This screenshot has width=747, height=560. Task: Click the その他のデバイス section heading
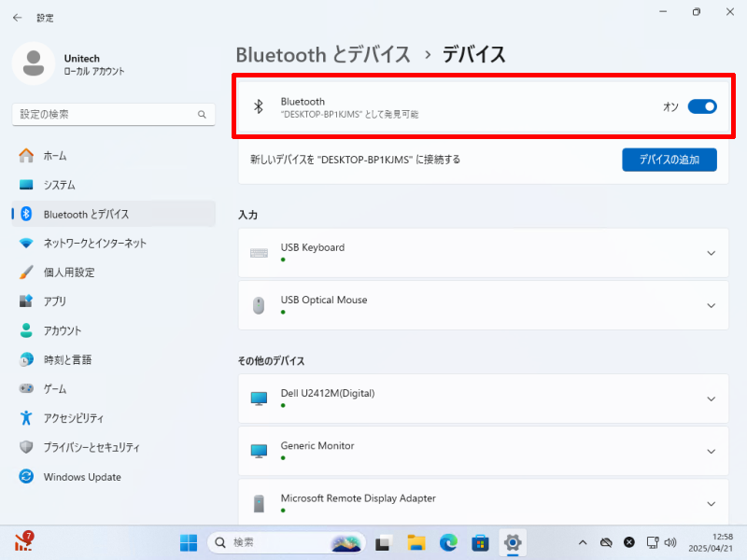coord(271,360)
